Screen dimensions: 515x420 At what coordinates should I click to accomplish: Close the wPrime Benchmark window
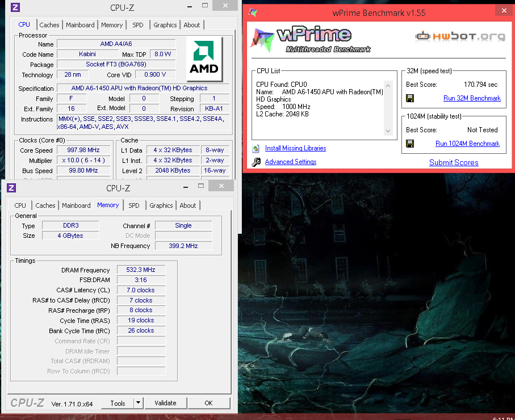pos(504,11)
